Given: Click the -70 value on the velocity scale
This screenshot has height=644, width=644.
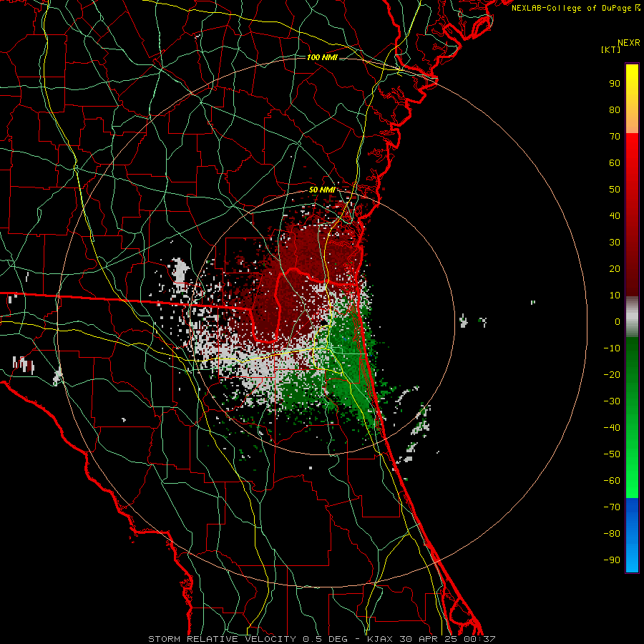Looking at the screenshot, I should coord(612,507).
